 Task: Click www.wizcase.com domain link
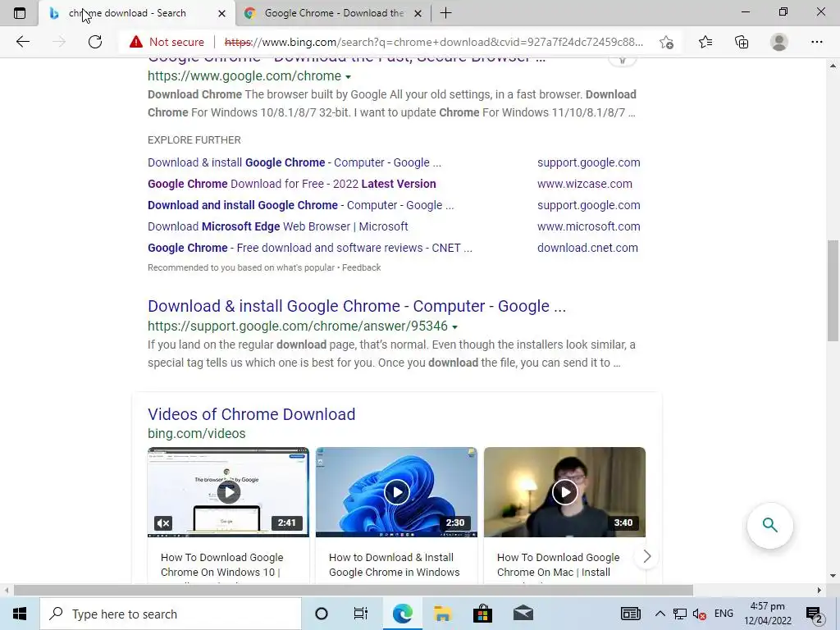(x=584, y=184)
